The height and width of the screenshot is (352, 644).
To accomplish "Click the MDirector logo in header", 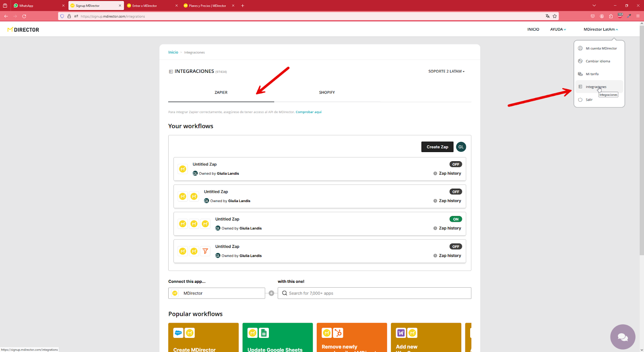I will pyautogui.click(x=23, y=30).
